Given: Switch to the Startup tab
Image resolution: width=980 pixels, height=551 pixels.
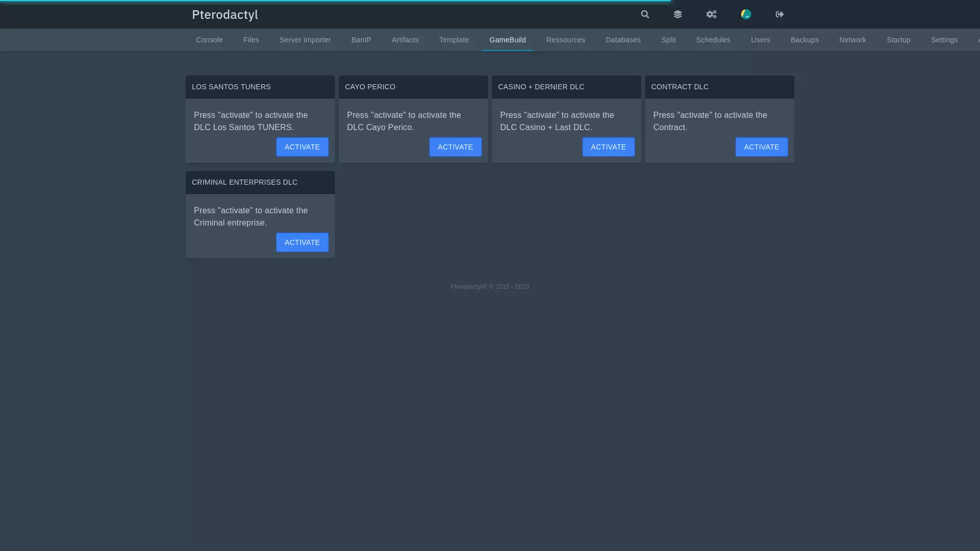Looking at the screenshot, I should click(x=899, y=40).
